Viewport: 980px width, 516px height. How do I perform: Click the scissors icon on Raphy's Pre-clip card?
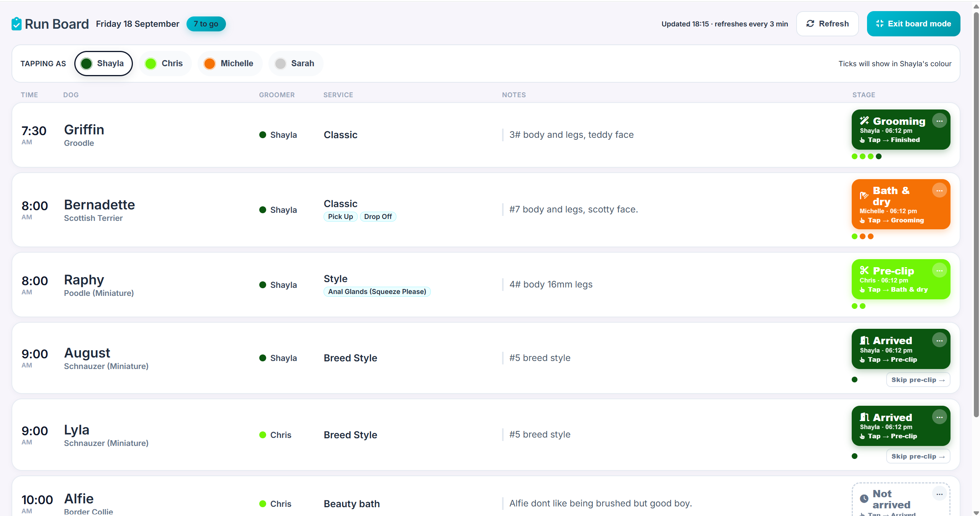864,271
